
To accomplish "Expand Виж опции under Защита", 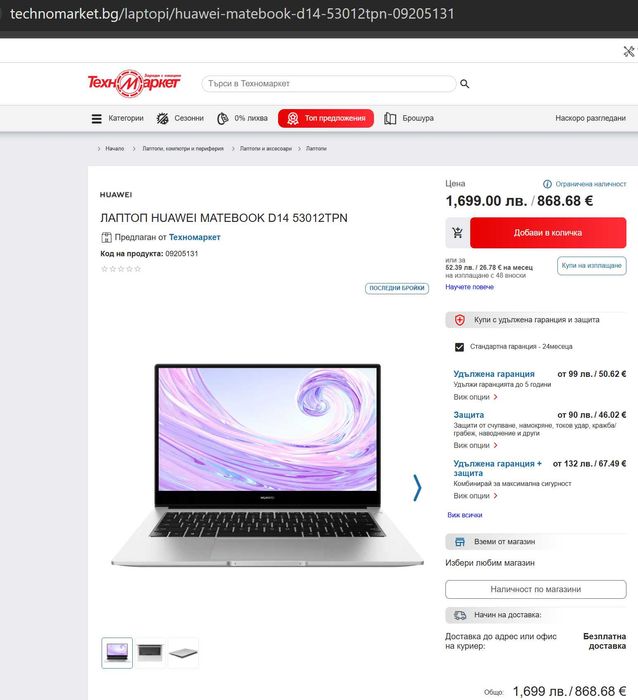I will (x=475, y=445).
